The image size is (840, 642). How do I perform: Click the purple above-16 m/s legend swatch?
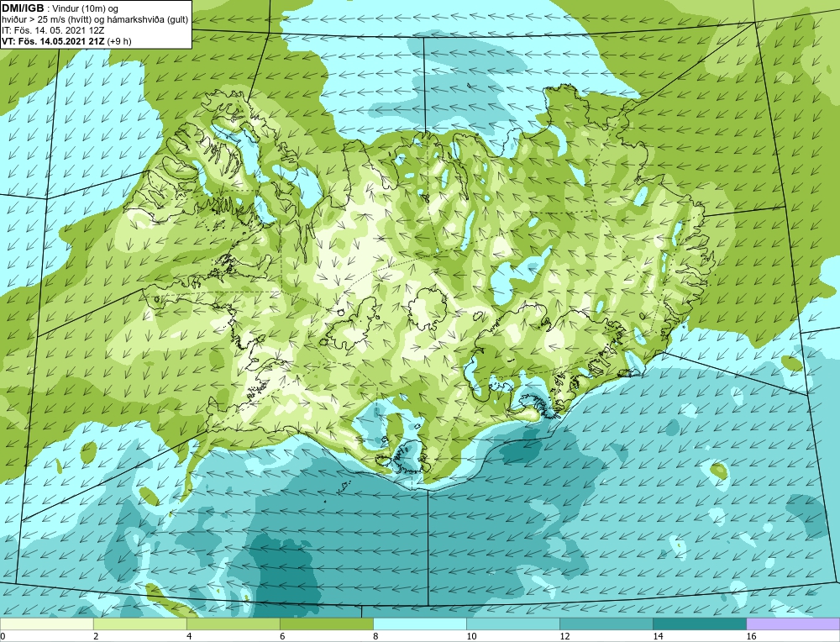click(x=793, y=624)
